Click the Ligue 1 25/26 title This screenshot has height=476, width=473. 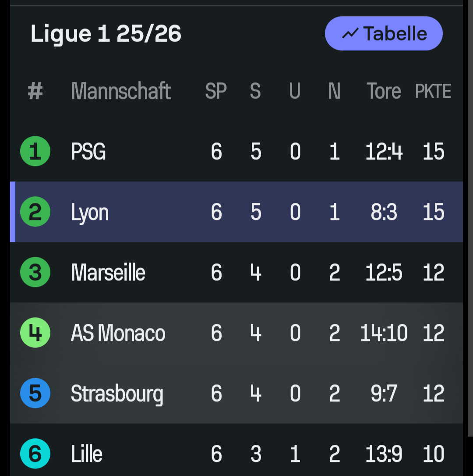tap(106, 34)
